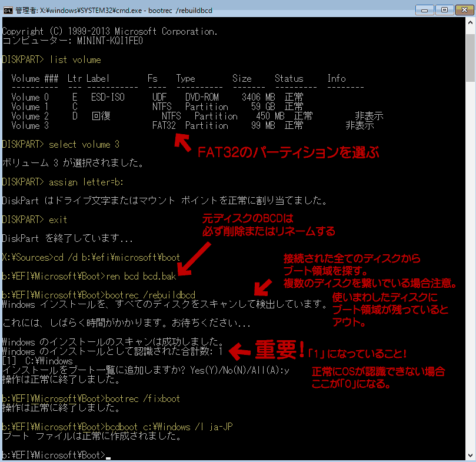Click the 'ren bcd bcd.bak' command
This screenshot has height=462, width=476.
point(141,277)
